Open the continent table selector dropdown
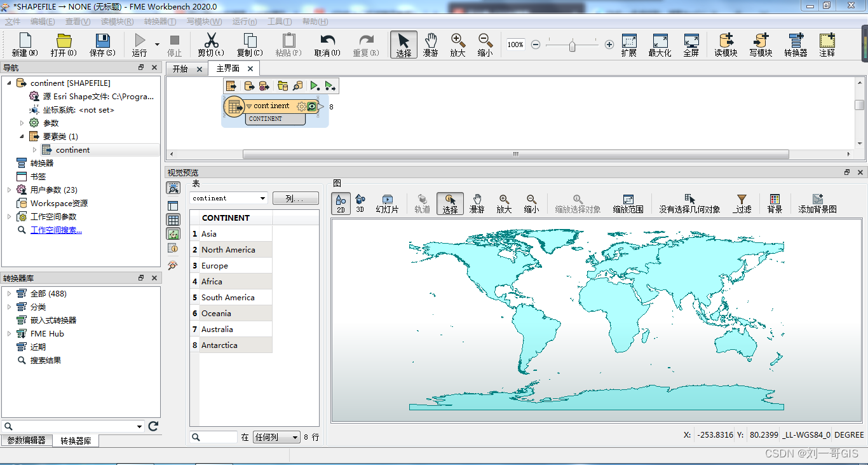This screenshot has width=868, height=465. coord(229,198)
